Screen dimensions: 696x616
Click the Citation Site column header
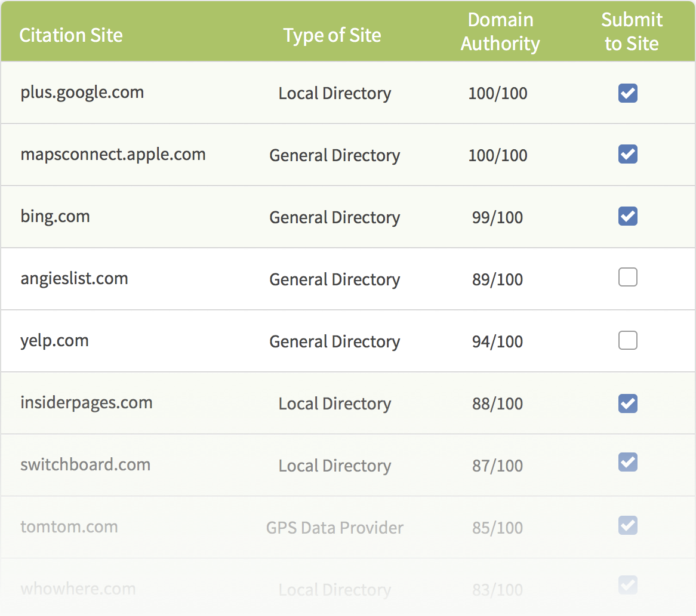(x=71, y=35)
